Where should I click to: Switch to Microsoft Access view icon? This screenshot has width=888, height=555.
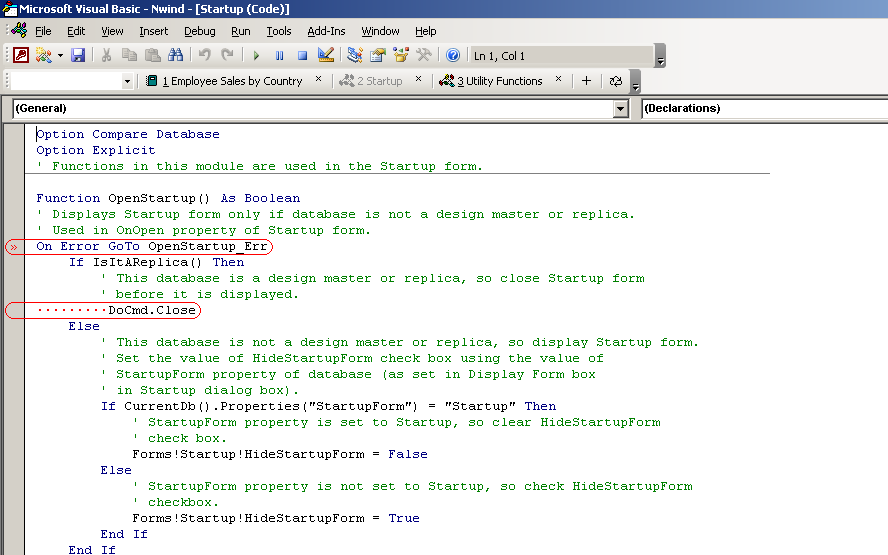point(21,55)
